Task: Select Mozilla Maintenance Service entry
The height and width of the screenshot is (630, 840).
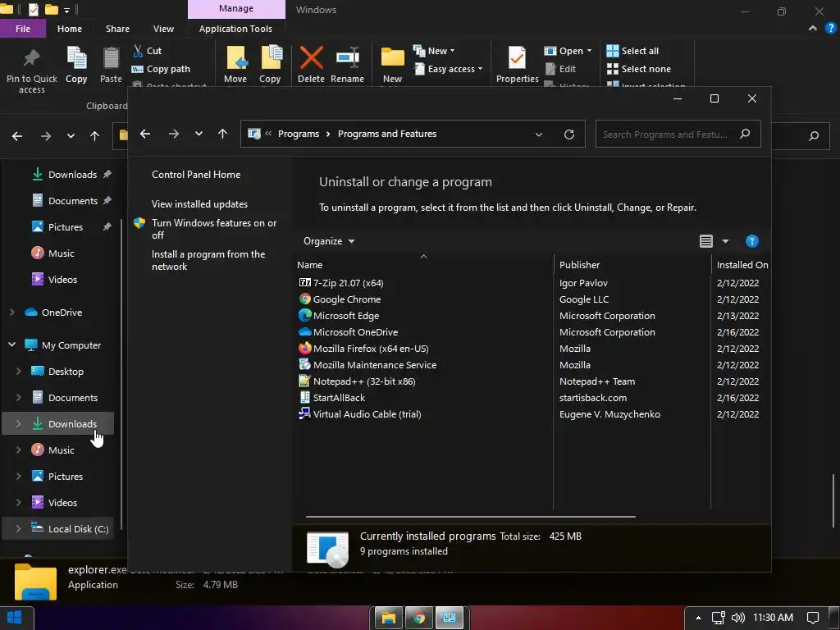Action: tap(367, 365)
